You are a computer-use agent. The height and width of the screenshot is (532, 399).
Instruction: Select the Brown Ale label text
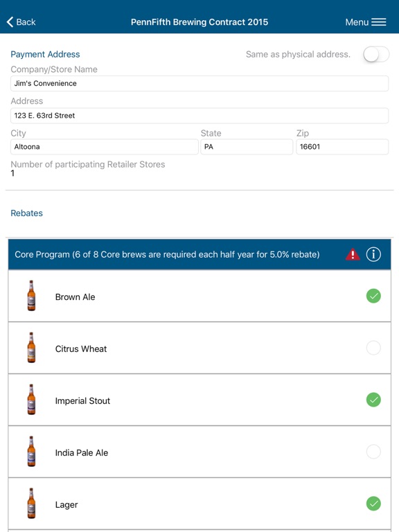coord(75,297)
